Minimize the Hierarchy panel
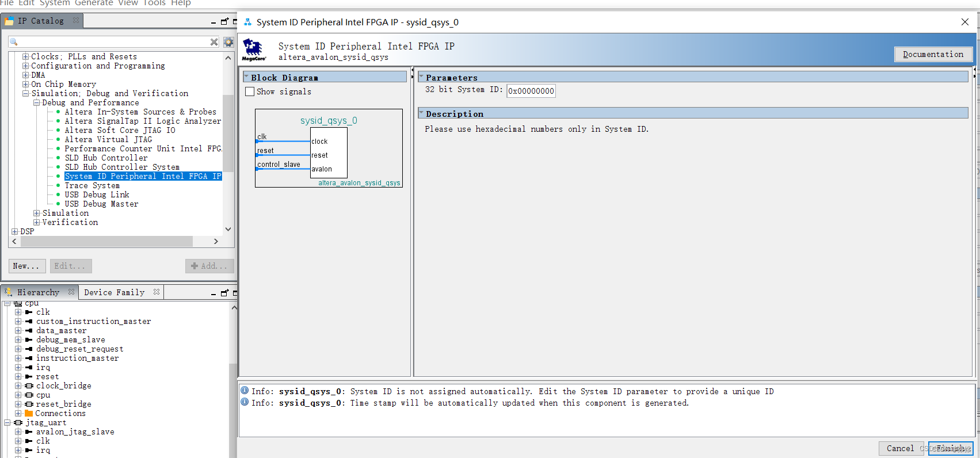Viewport: 980px width, 458px height. (x=213, y=293)
